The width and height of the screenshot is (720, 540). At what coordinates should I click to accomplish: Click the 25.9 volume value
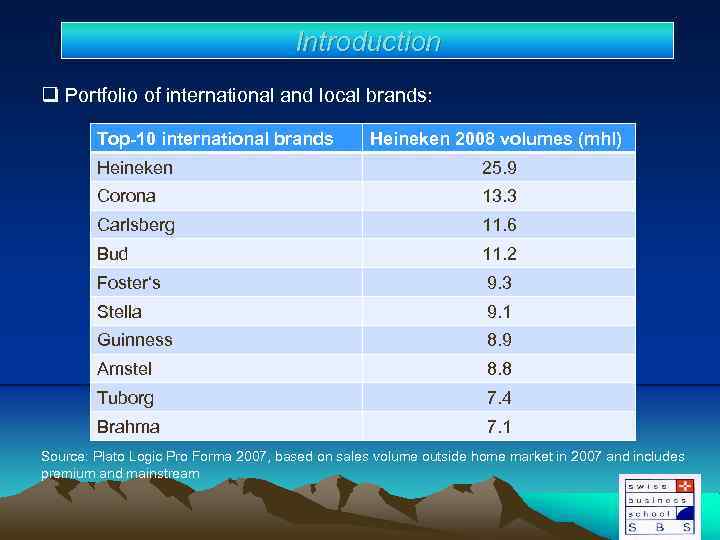coord(499,168)
